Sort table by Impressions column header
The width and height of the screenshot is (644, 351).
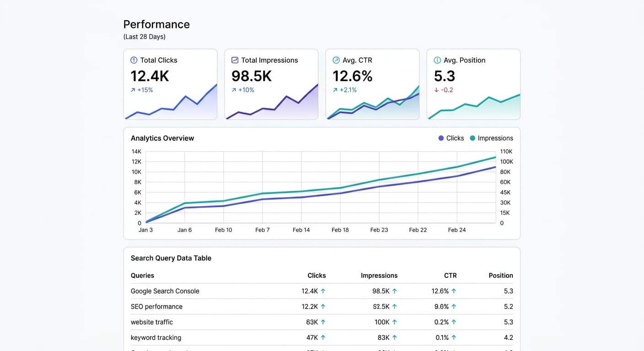coord(379,276)
